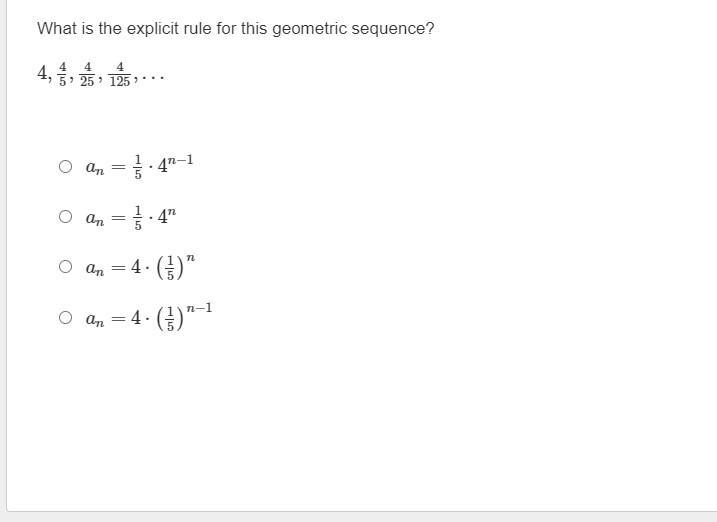717x522 pixels.
Task: Click the question text about the explicit rule
Action: (236, 28)
